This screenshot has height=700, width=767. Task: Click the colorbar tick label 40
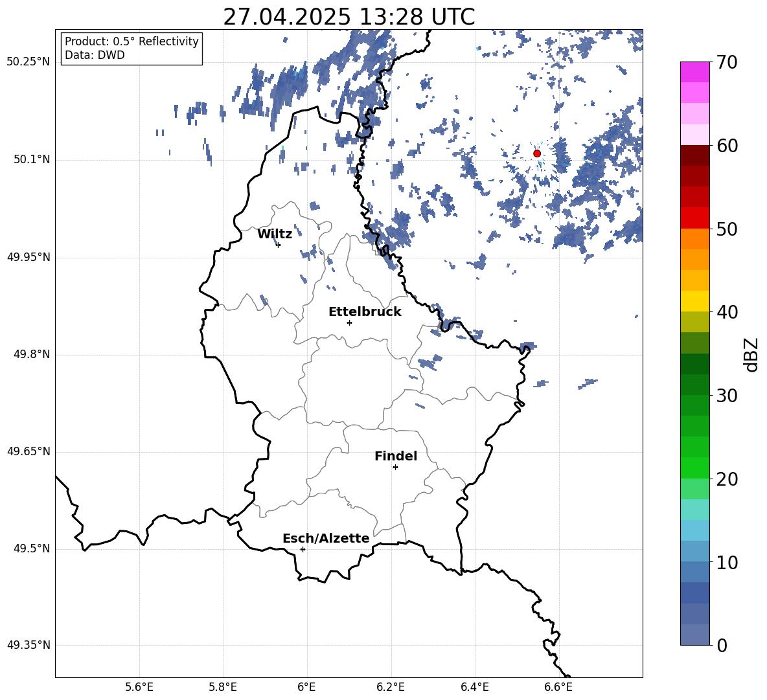[x=727, y=312]
